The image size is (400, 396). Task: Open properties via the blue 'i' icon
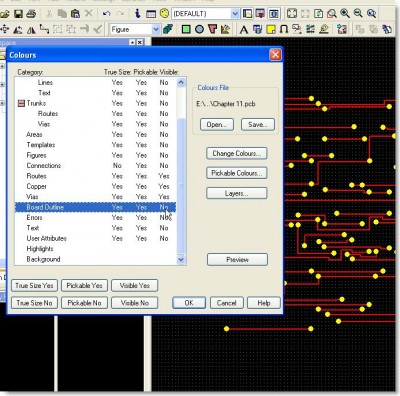[137, 14]
